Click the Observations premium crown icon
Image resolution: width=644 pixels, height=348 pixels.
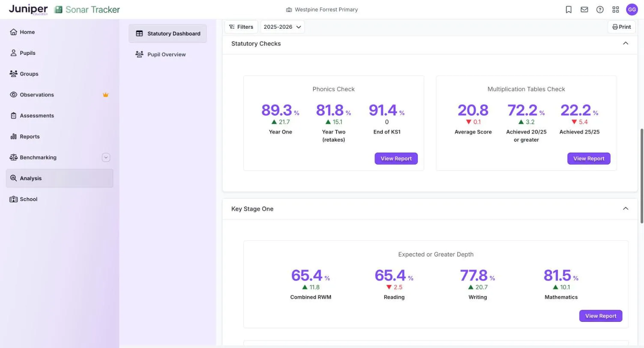coord(105,95)
